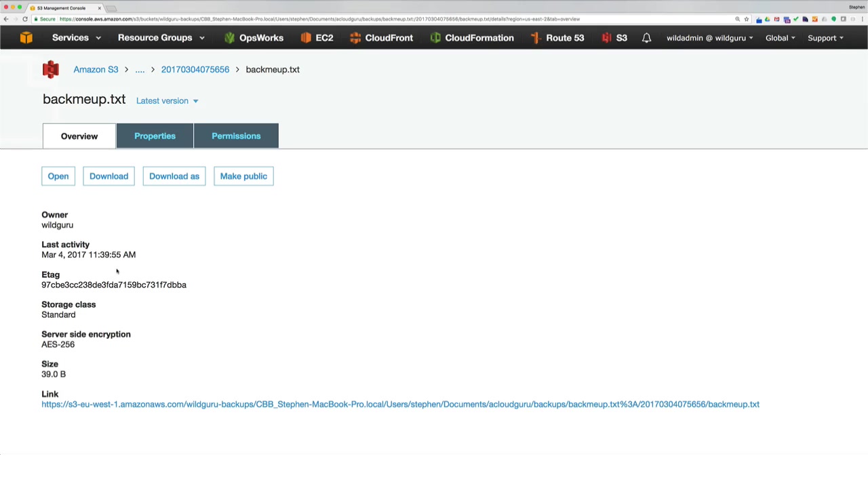Open the Route 53 shortcut icon
The height and width of the screenshot is (488, 868).
click(x=536, y=38)
